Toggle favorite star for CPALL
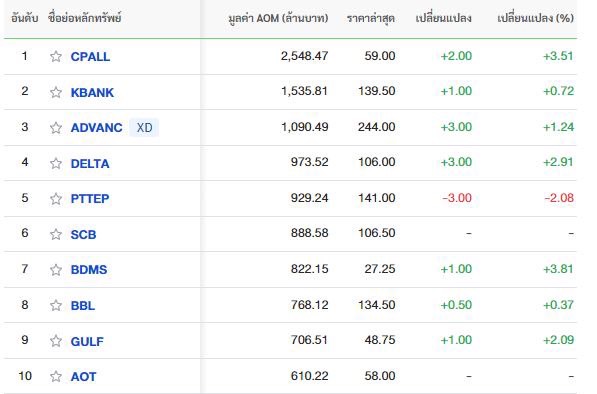Image resolution: width=597 pixels, height=394 pixels. click(56, 56)
